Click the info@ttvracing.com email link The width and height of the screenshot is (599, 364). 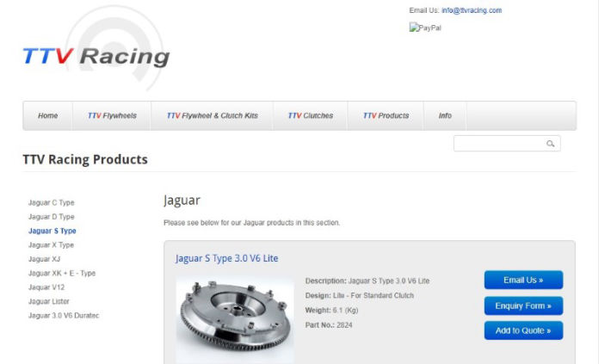click(x=472, y=10)
